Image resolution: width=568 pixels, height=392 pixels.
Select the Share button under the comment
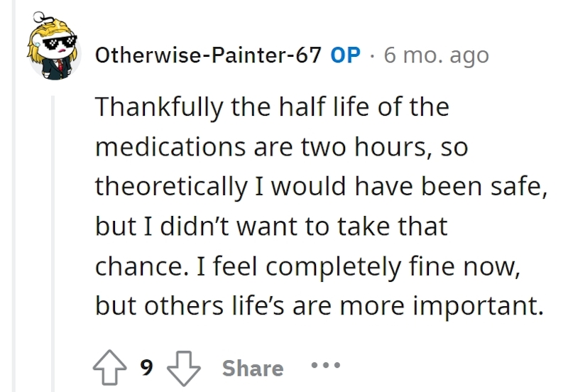tap(253, 369)
